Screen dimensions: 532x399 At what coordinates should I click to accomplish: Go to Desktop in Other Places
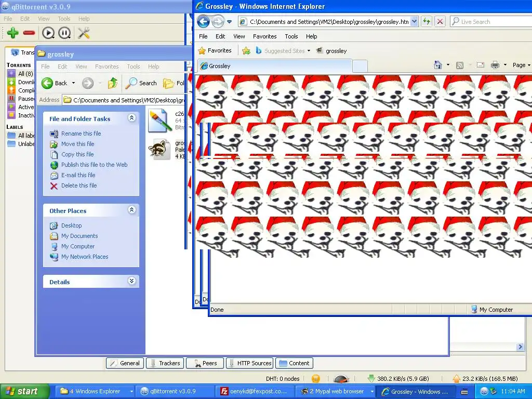click(71, 225)
